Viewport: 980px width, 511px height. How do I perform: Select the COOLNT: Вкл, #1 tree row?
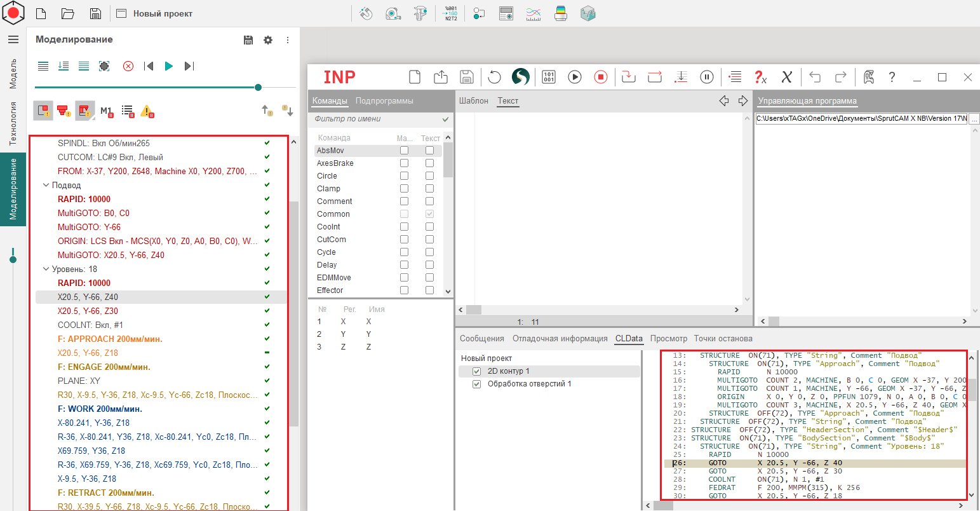(90, 325)
